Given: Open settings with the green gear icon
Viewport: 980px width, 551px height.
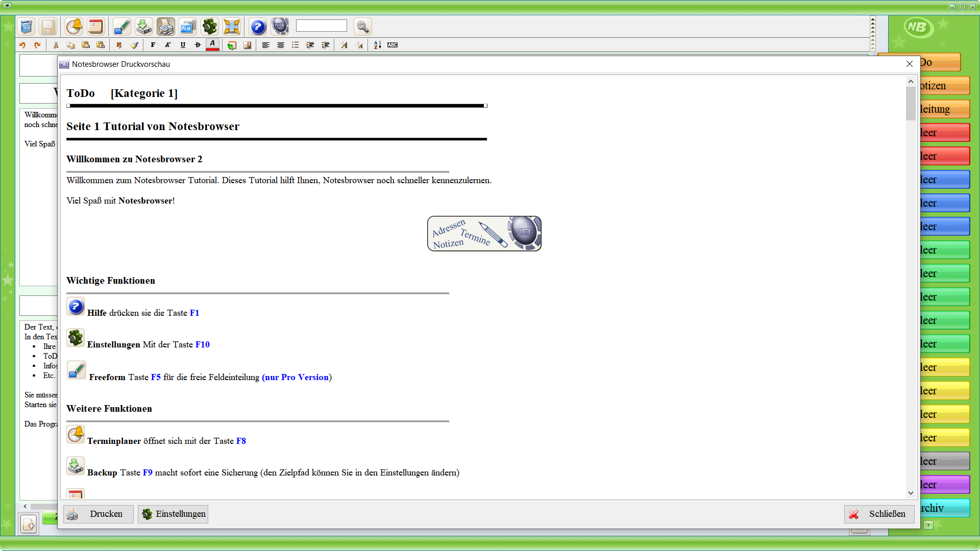Looking at the screenshot, I should (x=210, y=27).
